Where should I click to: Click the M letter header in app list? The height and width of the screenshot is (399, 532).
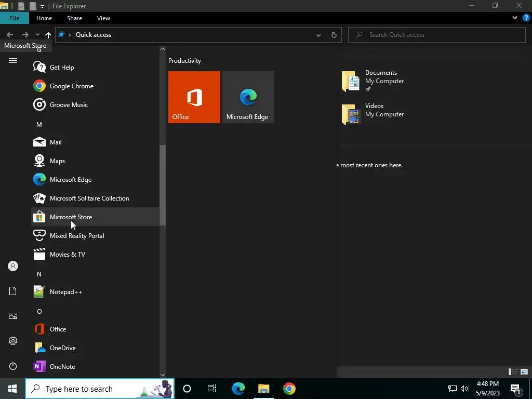pyautogui.click(x=39, y=125)
